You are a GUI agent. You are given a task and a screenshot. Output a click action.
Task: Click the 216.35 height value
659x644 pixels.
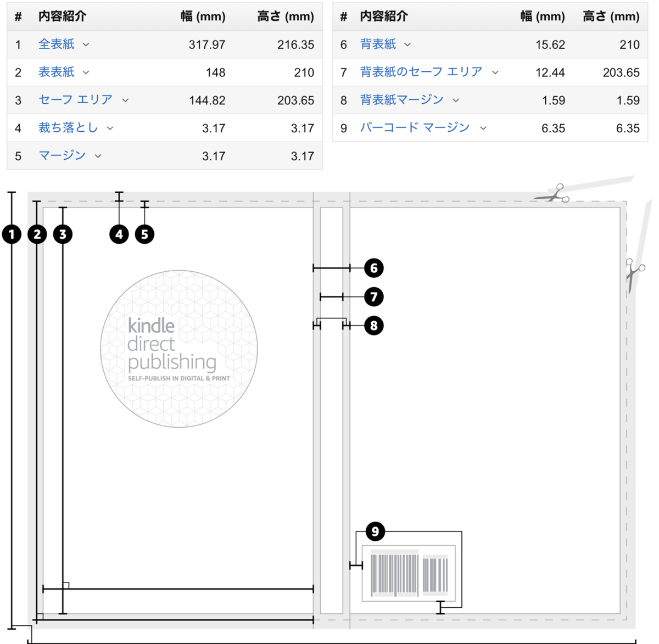[x=295, y=45]
